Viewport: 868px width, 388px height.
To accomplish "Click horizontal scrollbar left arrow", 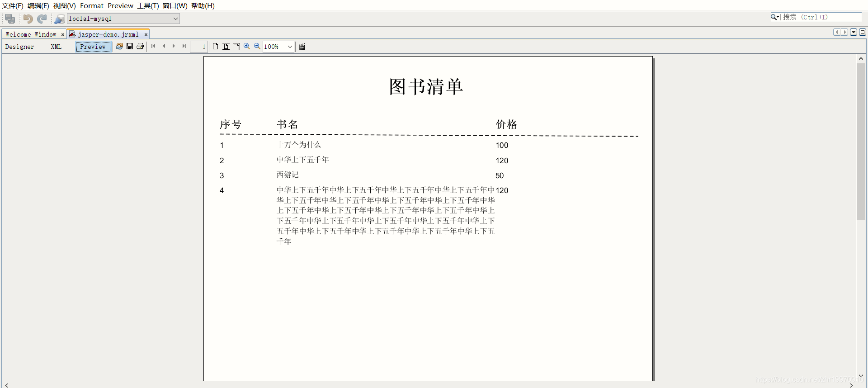I will coord(6,385).
